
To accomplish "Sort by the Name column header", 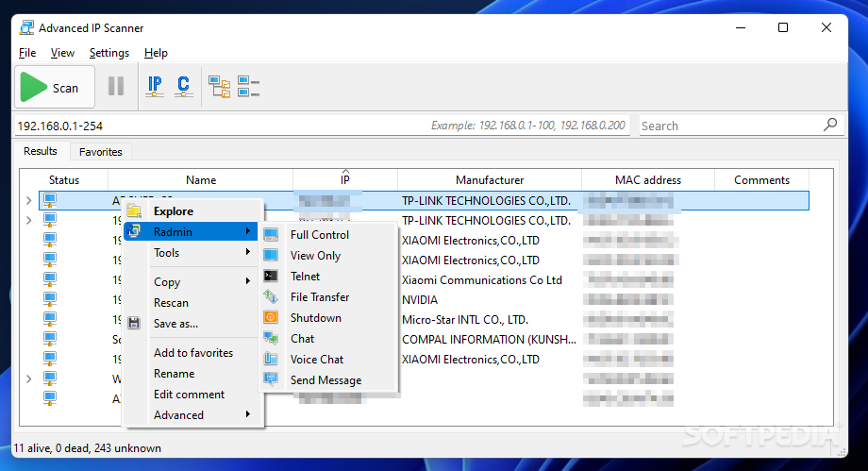I will (x=200, y=180).
